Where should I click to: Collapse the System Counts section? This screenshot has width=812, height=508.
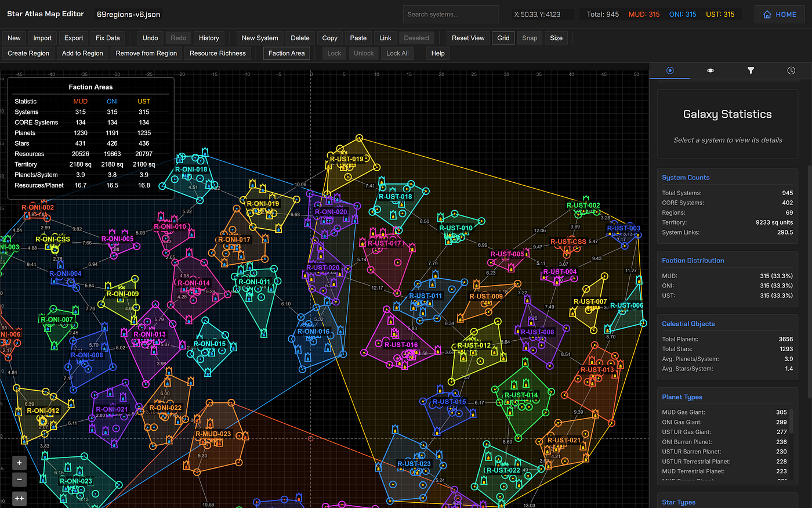(686, 177)
